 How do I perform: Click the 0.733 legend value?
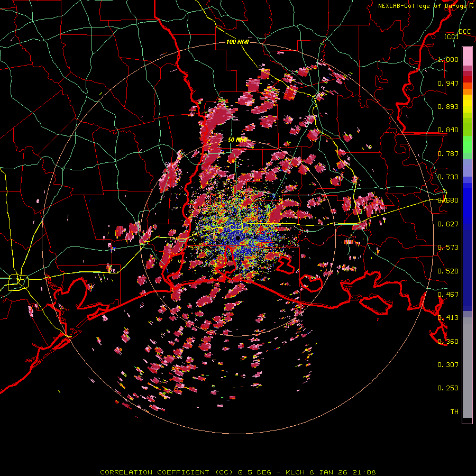[448, 177]
